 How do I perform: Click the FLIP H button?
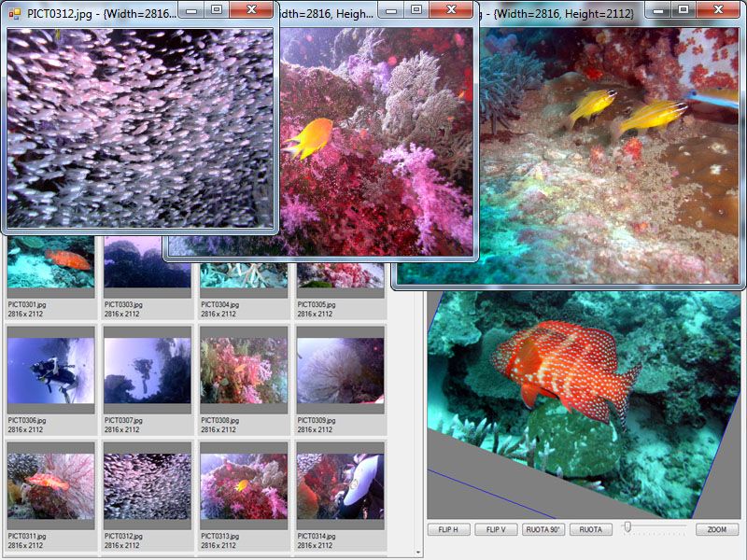[x=449, y=529]
